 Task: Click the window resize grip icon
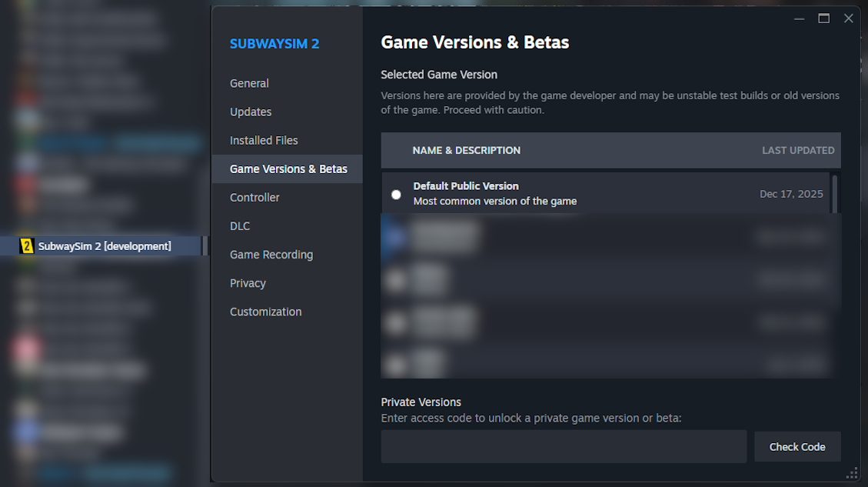pos(851,474)
